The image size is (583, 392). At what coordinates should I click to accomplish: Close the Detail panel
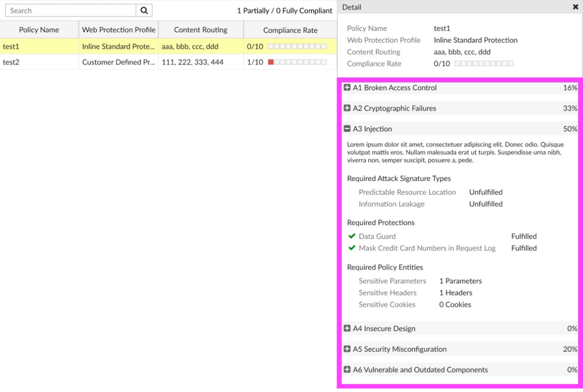click(575, 7)
